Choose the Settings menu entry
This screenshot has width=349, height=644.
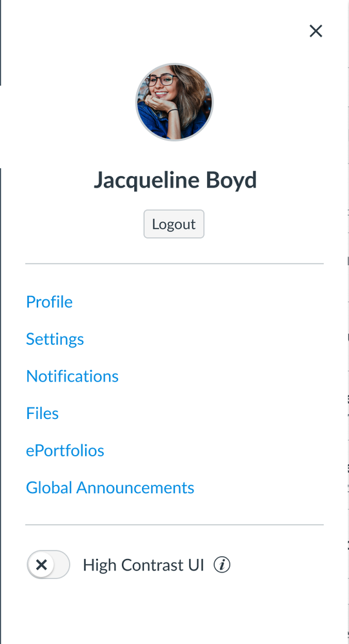(55, 339)
